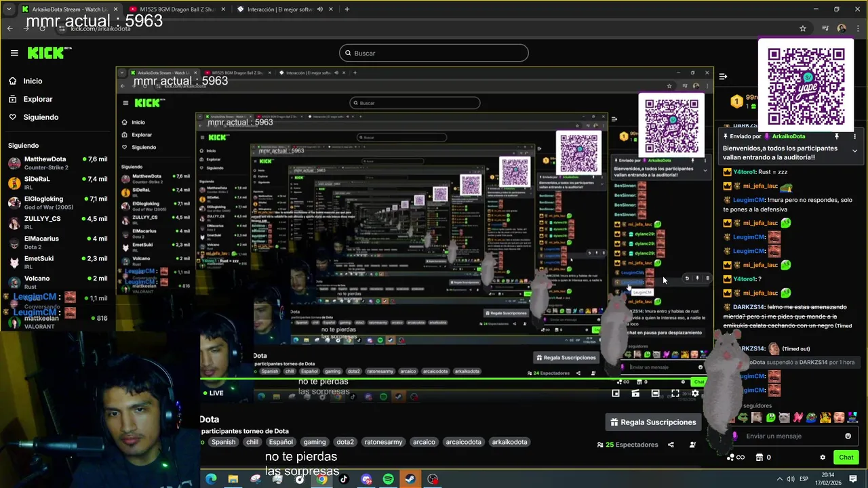868x488 pixels.
Task: Open the Kick hamburger menu
Action: tap(14, 53)
